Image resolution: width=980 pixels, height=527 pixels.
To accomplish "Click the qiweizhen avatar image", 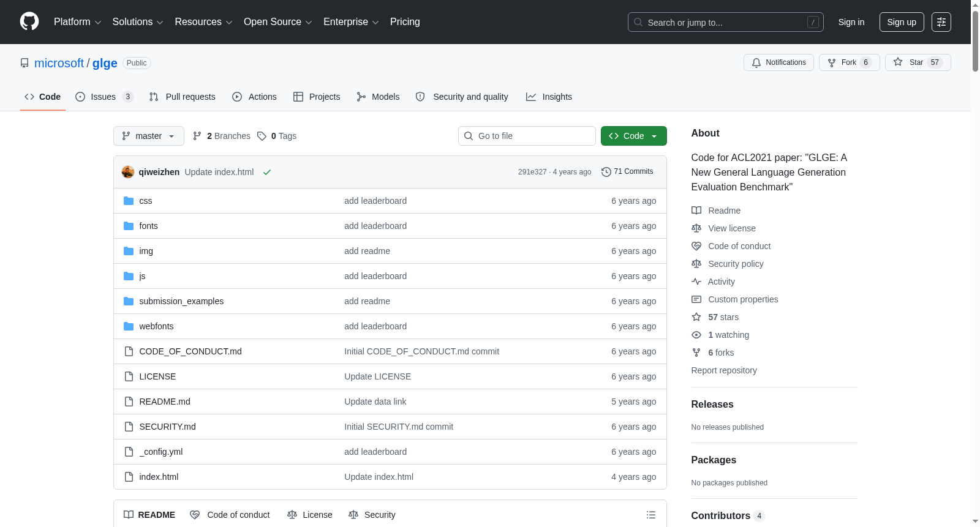I will tap(128, 172).
